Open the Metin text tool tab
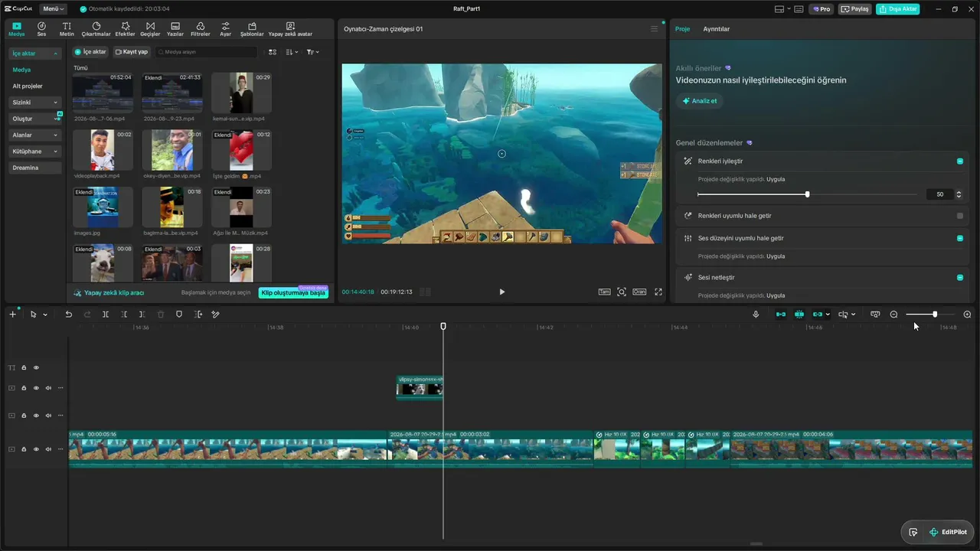This screenshot has width=980, height=551. coord(67,29)
